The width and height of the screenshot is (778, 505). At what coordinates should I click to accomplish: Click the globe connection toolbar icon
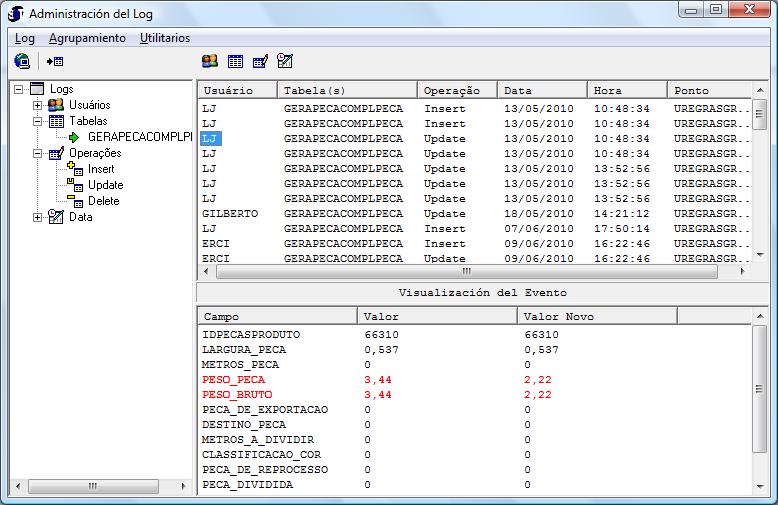22,61
